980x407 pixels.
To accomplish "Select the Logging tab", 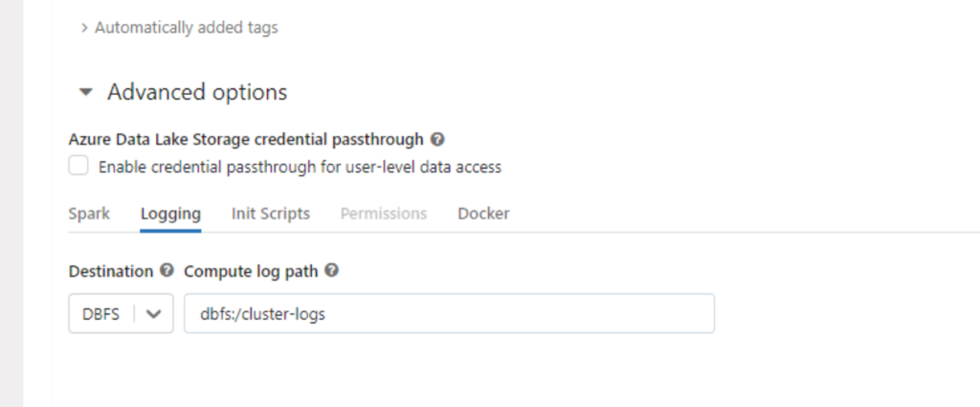I will point(170,214).
